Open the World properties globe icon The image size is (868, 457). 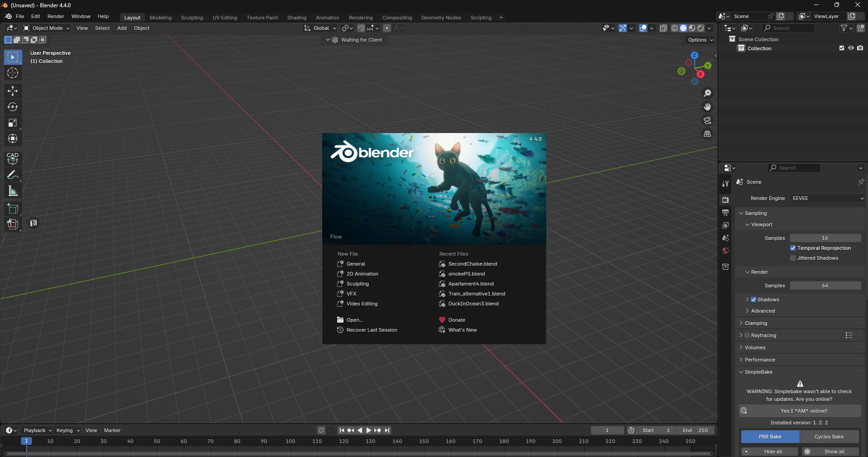tap(725, 251)
